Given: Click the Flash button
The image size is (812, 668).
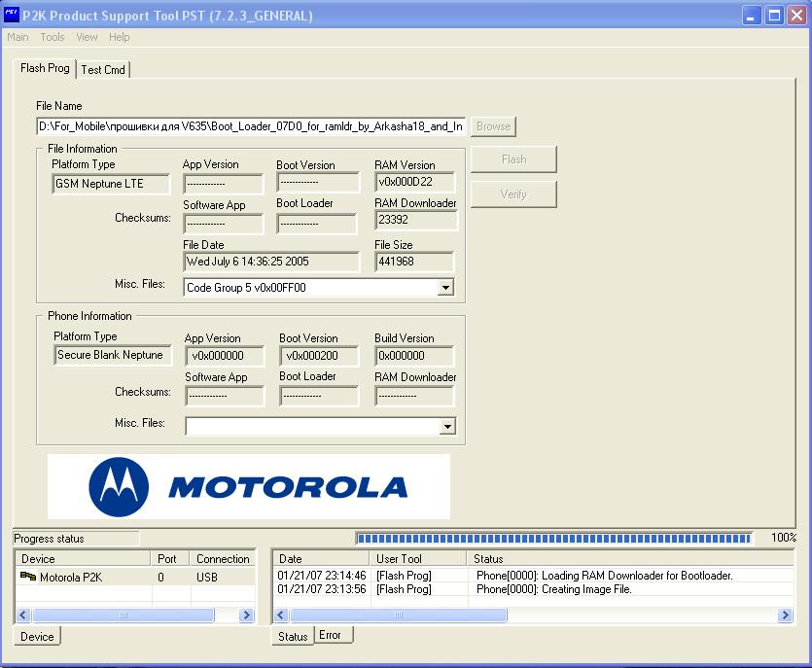Looking at the screenshot, I should (513, 158).
